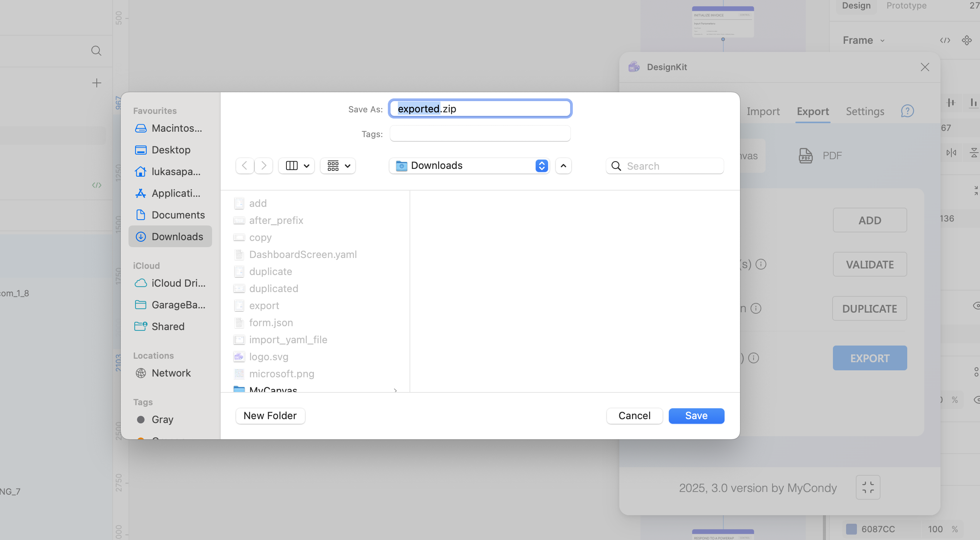The height and width of the screenshot is (540, 980).
Task: Go forward in the save dialog
Action: [x=264, y=166]
